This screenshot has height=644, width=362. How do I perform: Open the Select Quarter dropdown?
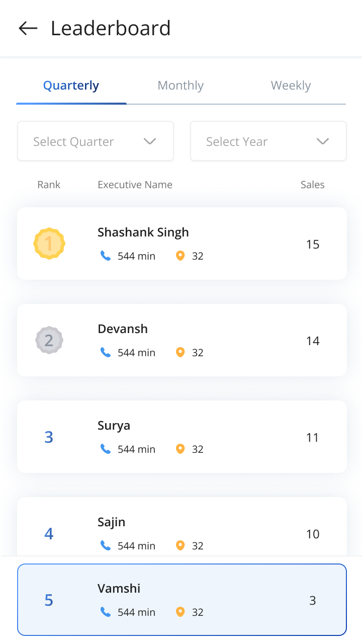click(96, 141)
